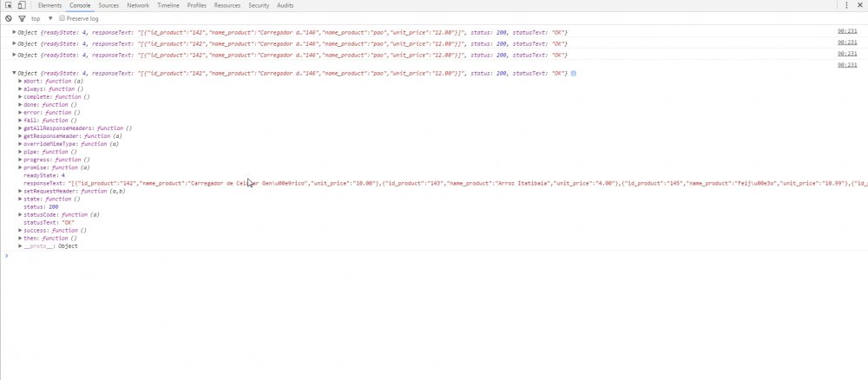Image resolution: width=868 pixels, height=380 pixels.
Task: Expand the abort function property
Action: pos(21,81)
